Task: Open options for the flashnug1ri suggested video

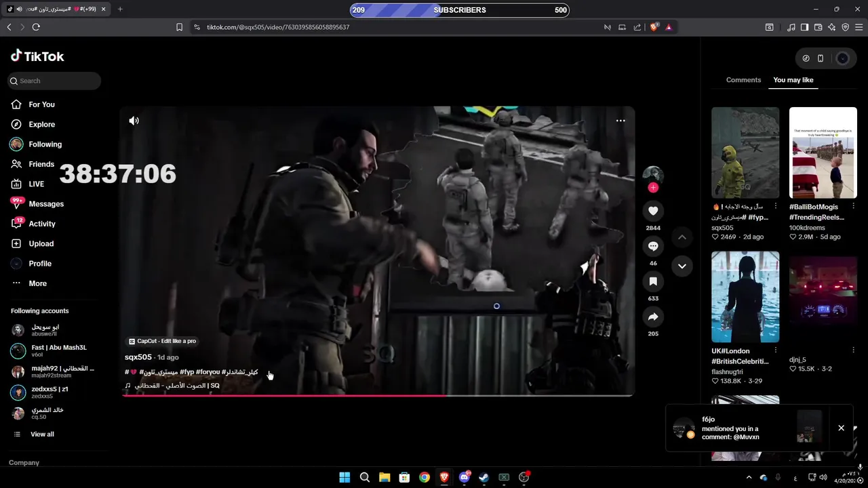Action: pyautogui.click(x=776, y=350)
